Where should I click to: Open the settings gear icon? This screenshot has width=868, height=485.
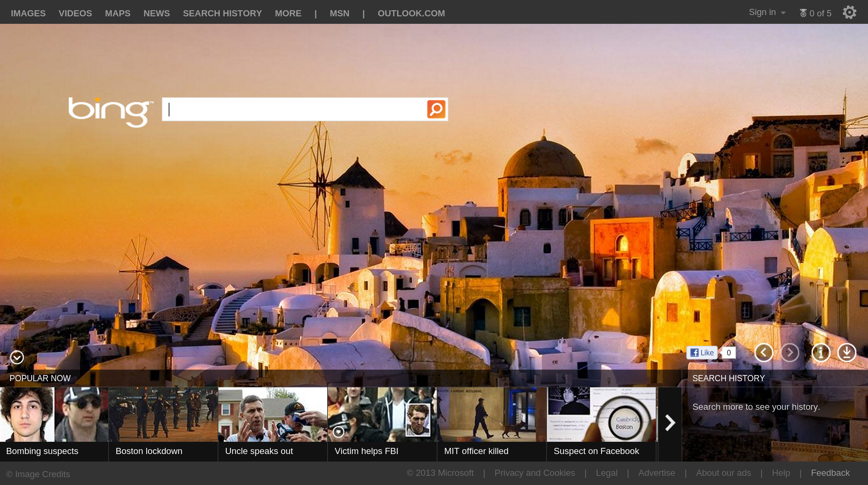pyautogui.click(x=849, y=13)
